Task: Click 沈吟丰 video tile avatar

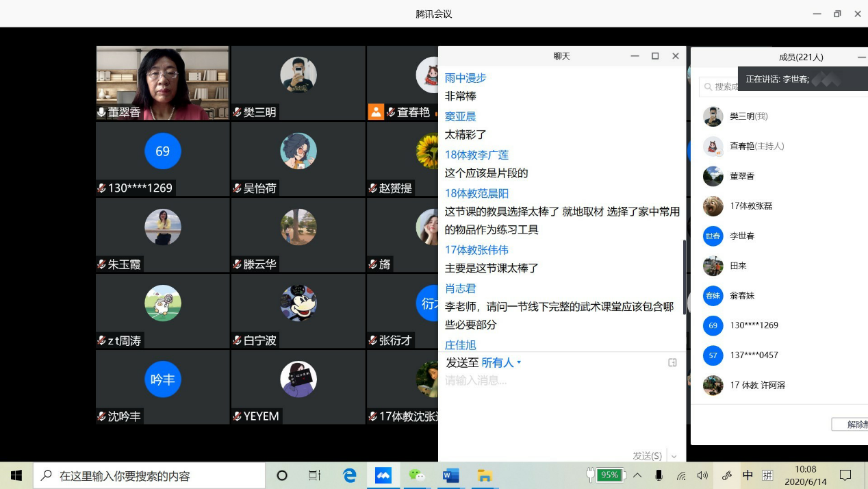Action: point(162,379)
